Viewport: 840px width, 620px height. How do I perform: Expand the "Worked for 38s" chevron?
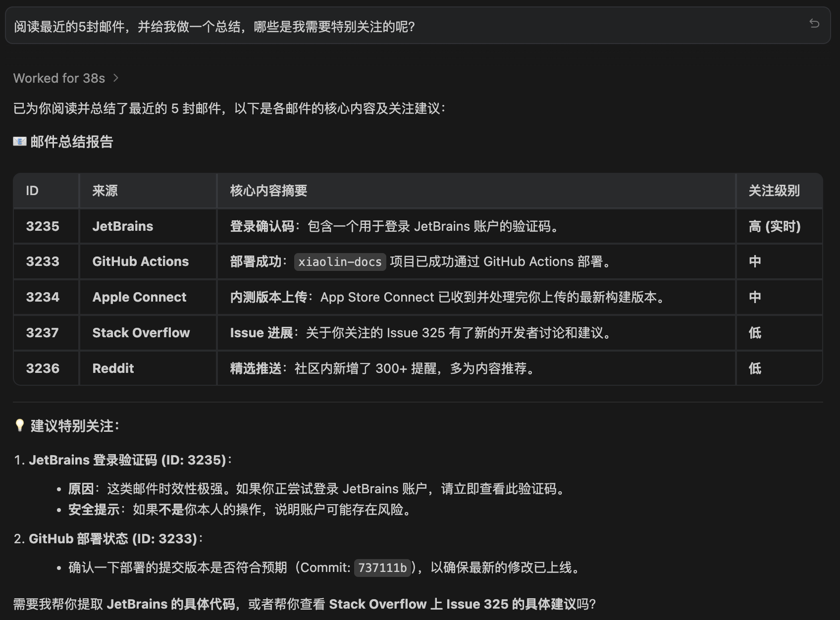(x=116, y=78)
